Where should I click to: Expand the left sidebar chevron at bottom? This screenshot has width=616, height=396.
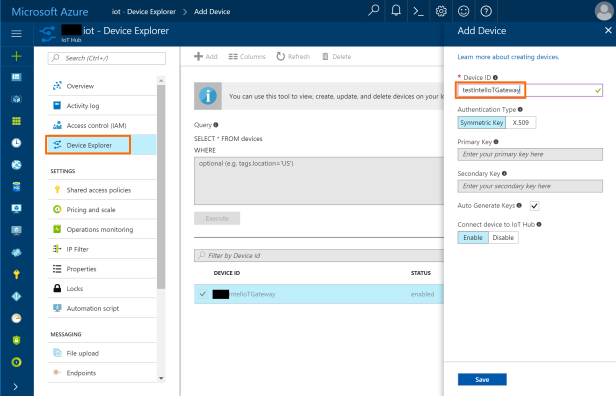(15, 387)
